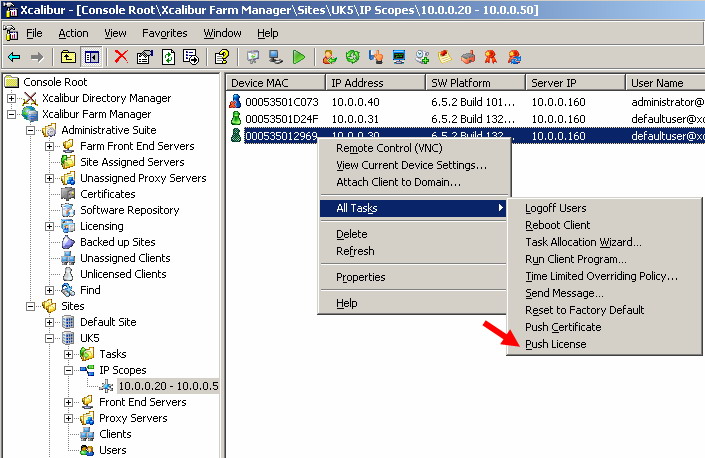Select Site Assigned Servers in tree

(132, 162)
